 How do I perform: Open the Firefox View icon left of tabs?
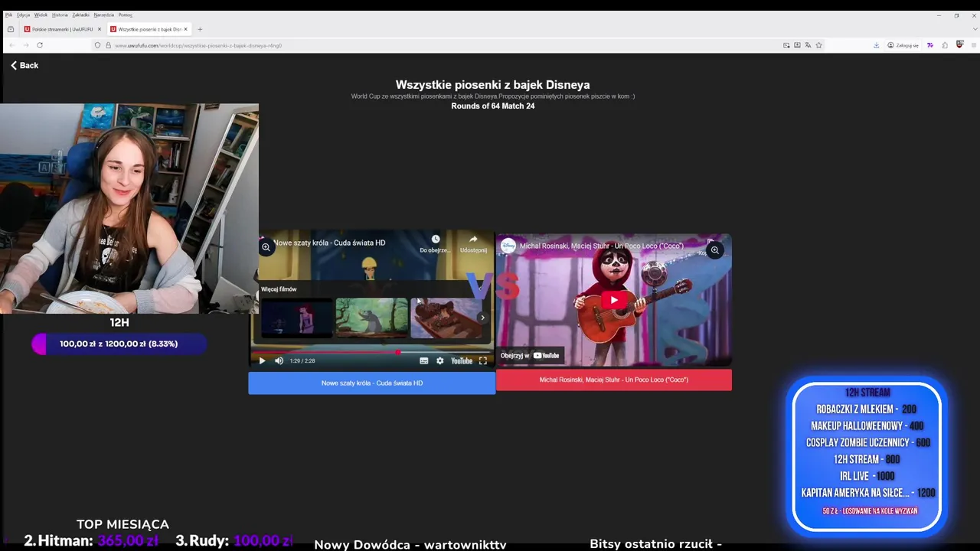[x=11, y=29]
